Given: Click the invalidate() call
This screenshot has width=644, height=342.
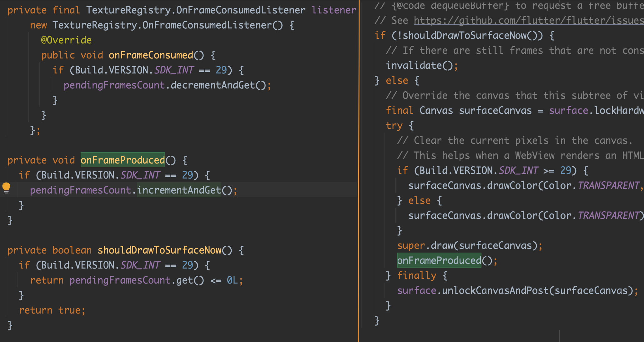Looking at the screenshot, I should 419,66.
